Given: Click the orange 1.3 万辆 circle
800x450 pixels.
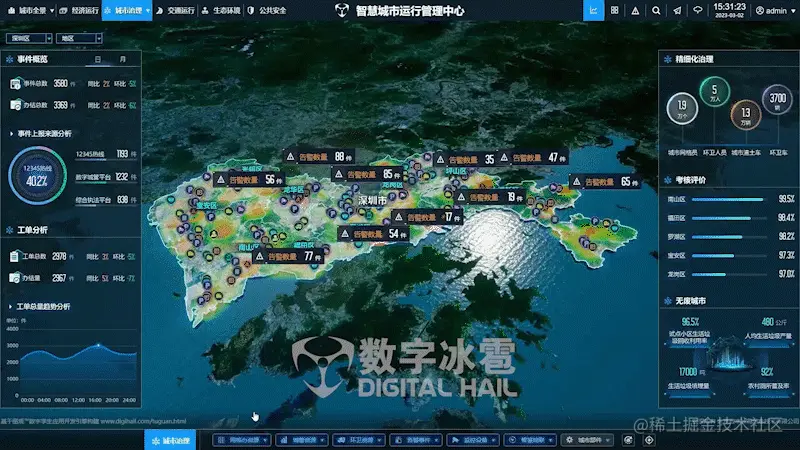Looking at the screenshot, I should click(745, 115).
